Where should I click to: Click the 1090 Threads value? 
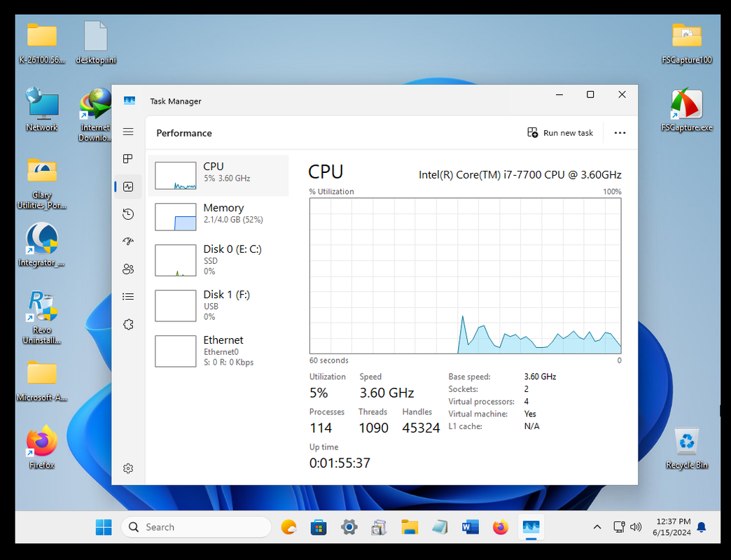pyautogui.click(x=373, y=428)
